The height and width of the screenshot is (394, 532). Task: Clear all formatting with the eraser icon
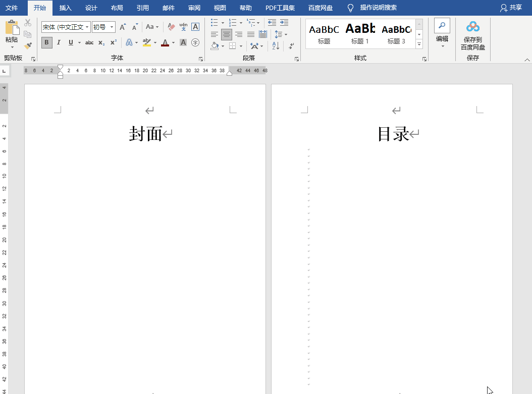click(x=171, y=27)
